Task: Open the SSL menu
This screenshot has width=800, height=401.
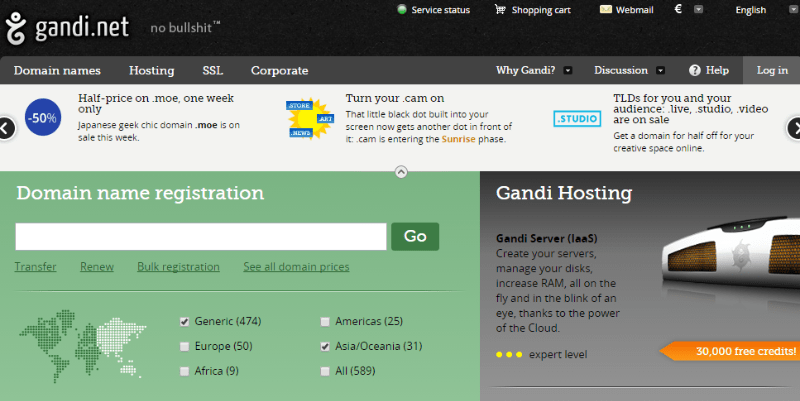Action: pos(213,70)
